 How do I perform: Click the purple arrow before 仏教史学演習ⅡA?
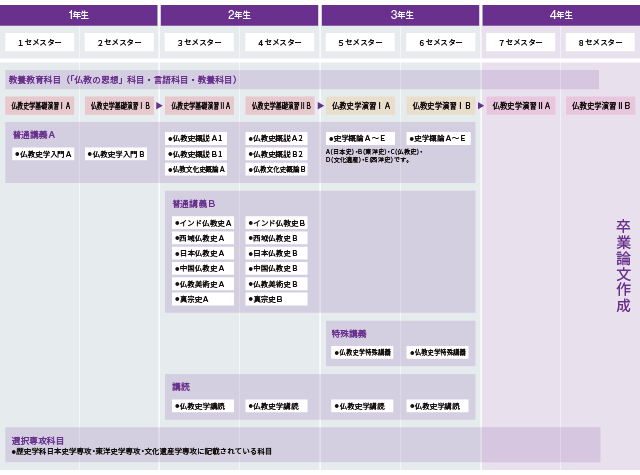(481, 106)
